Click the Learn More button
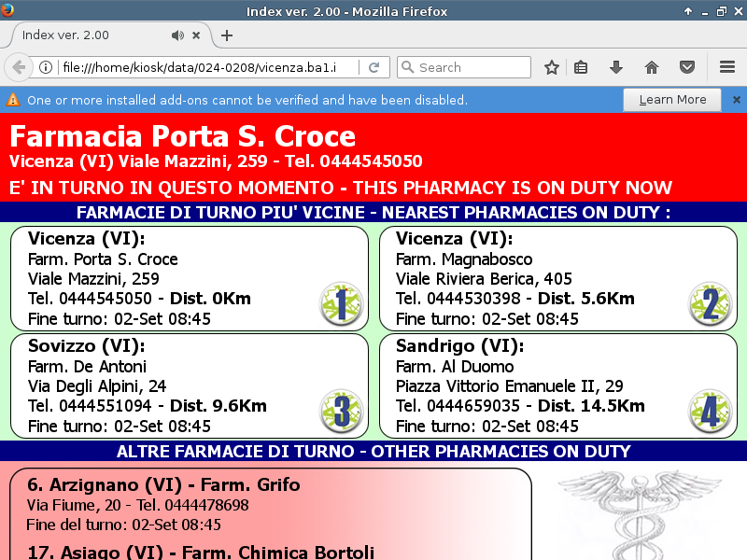This screenshot has width=747, height=560. point(672,100)
